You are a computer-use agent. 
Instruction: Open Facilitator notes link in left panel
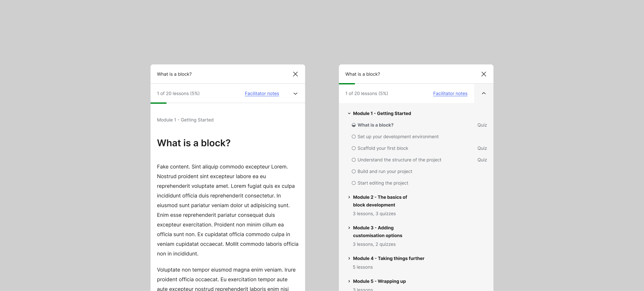(262, 93)
